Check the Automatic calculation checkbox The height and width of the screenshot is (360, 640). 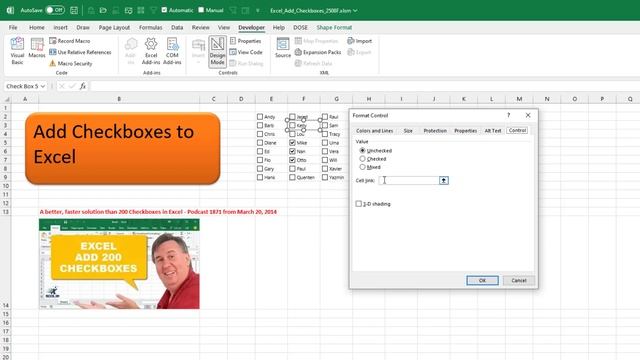[164, 10]
